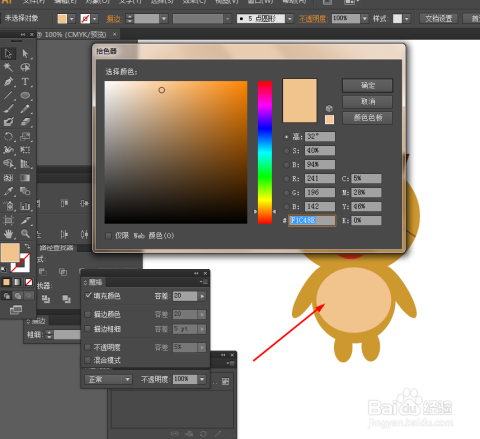Select the S saturation radio button
Image resolution: width=480 pixels, height=439 pixels.
tap(286, 151)
